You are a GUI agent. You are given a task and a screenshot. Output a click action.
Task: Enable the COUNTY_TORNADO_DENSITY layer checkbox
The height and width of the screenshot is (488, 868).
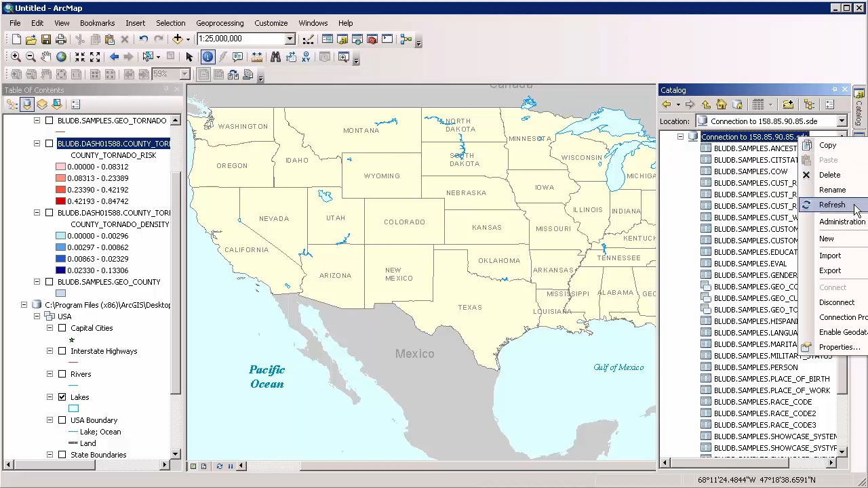(49, 213)
